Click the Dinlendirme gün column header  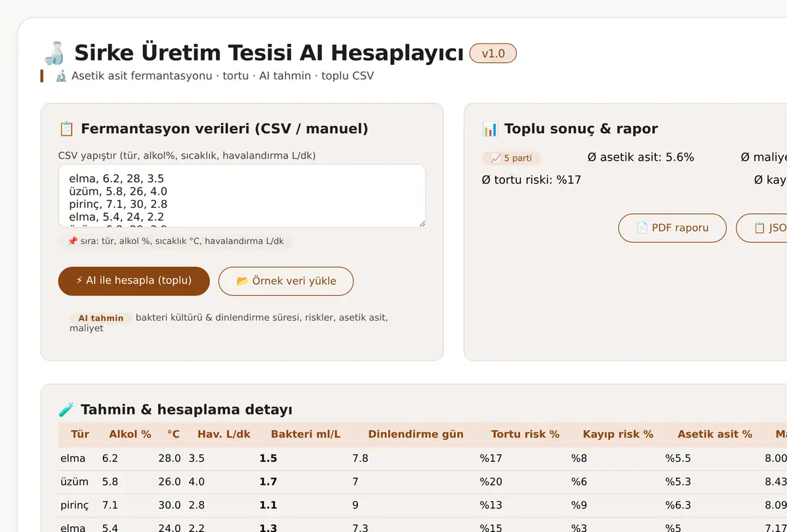pos(416,434)
